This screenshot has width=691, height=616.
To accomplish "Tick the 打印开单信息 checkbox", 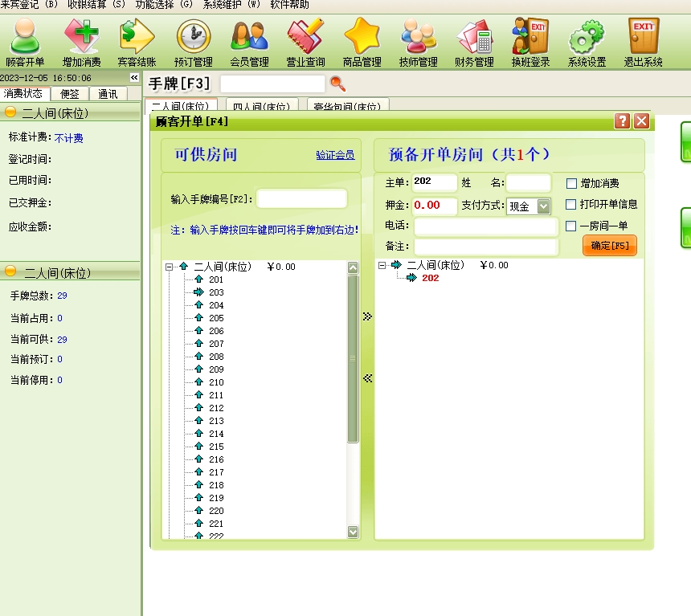I will [x=571, y=205].
